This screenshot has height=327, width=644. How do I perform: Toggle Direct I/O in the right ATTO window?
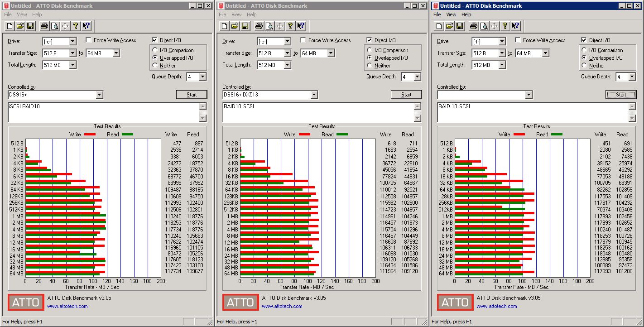coord(584,40)
